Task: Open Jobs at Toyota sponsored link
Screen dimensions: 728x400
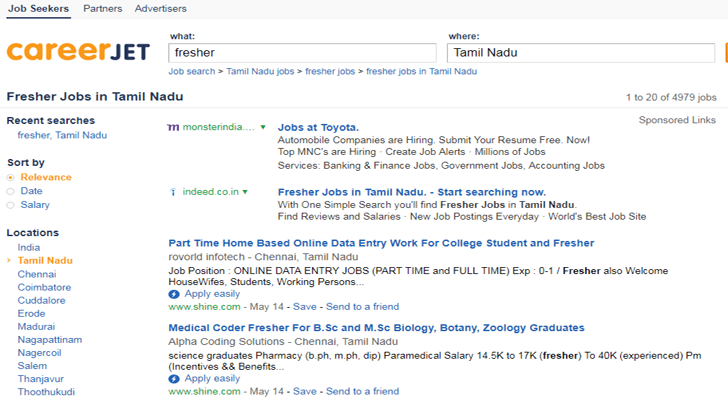Action: tap(318, 128)
